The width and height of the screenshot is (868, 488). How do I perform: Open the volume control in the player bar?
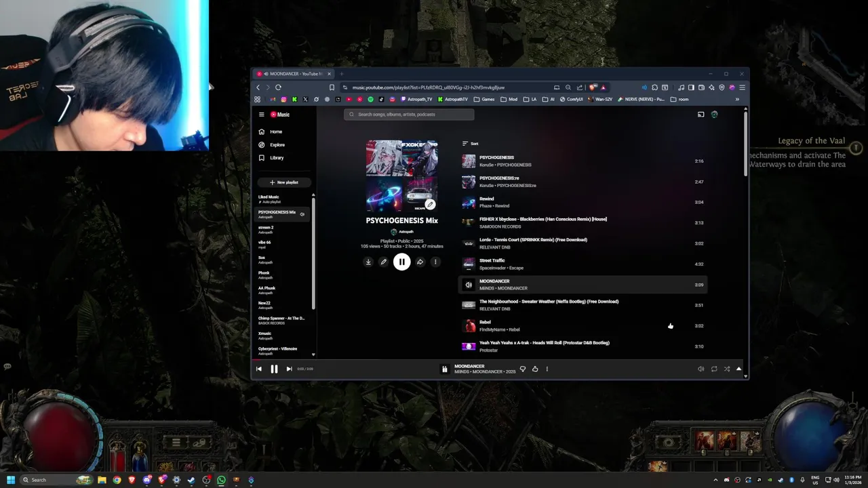(x=701, y=369)
